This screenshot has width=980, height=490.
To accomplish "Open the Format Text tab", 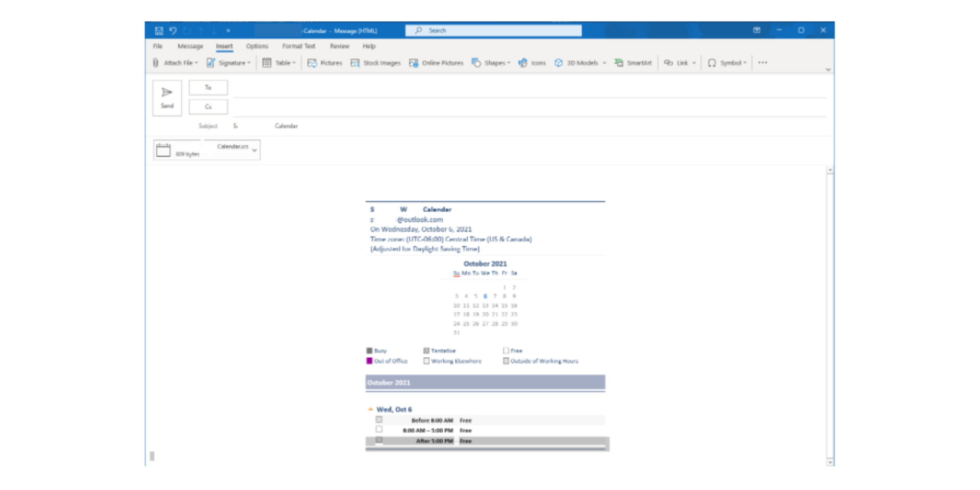I will (x=299, y=46).
